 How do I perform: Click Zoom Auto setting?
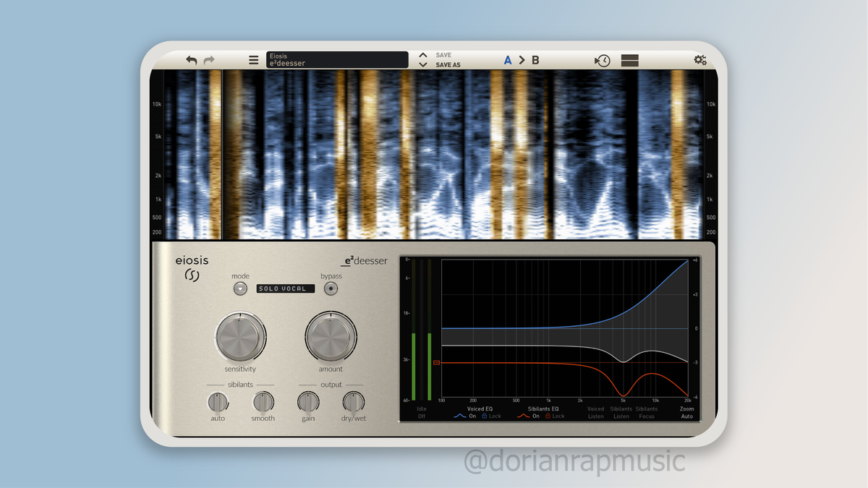[687, 413]
